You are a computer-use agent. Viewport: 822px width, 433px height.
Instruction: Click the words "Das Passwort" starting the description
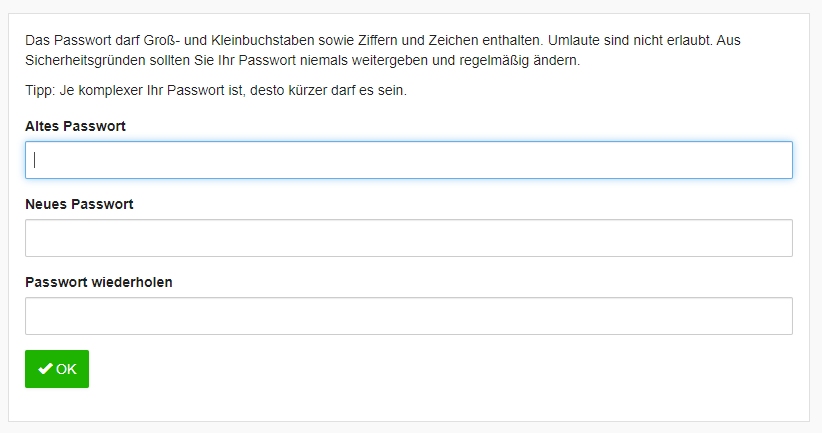67,42
